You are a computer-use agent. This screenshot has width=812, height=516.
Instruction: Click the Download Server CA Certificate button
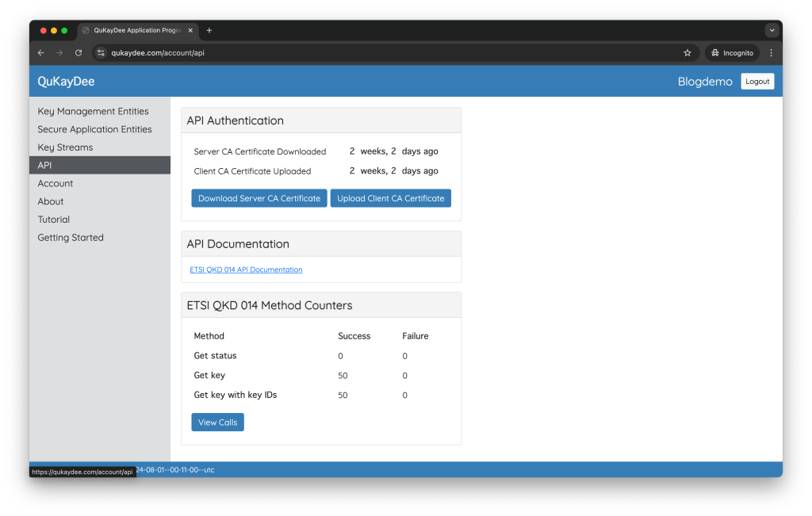coord(259,198)
